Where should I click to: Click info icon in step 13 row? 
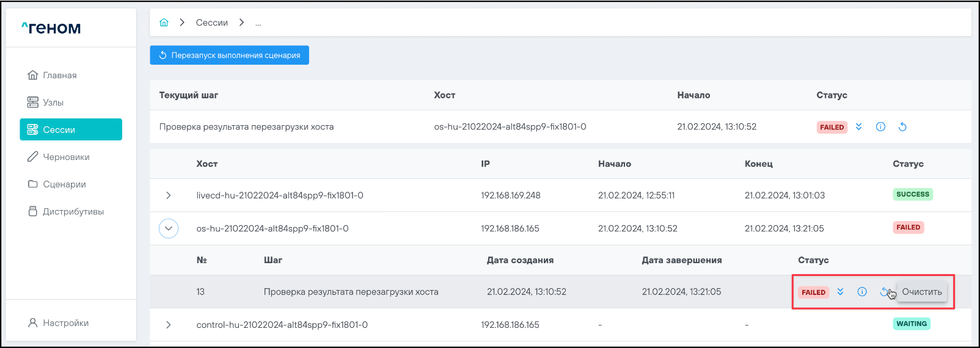862,292
